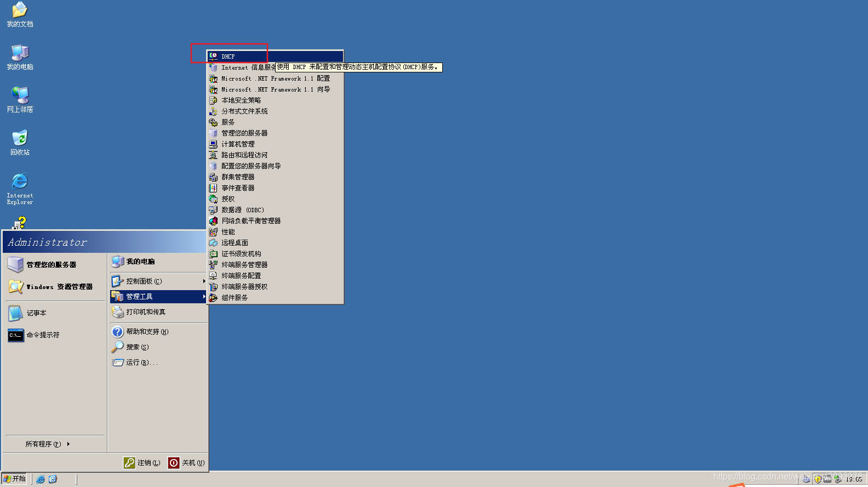Click the 远程桌面 icon
This screenshot has height=487, width=868.
point(213,243)
